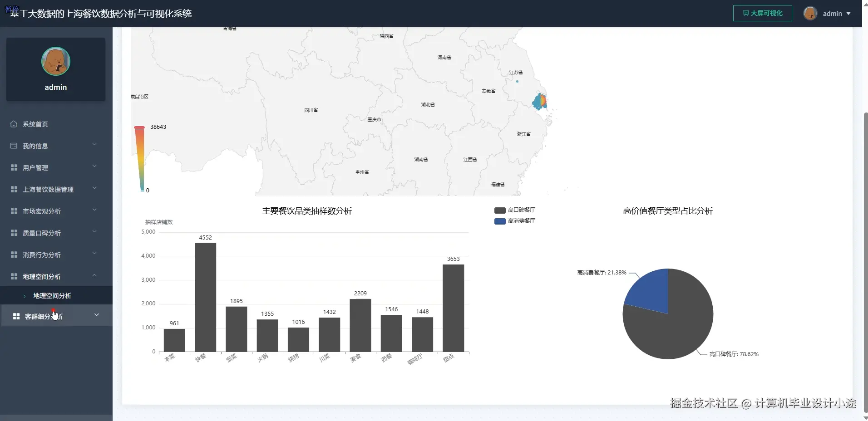Click the home icon beside 系统首页

click(x=14, y=124)
